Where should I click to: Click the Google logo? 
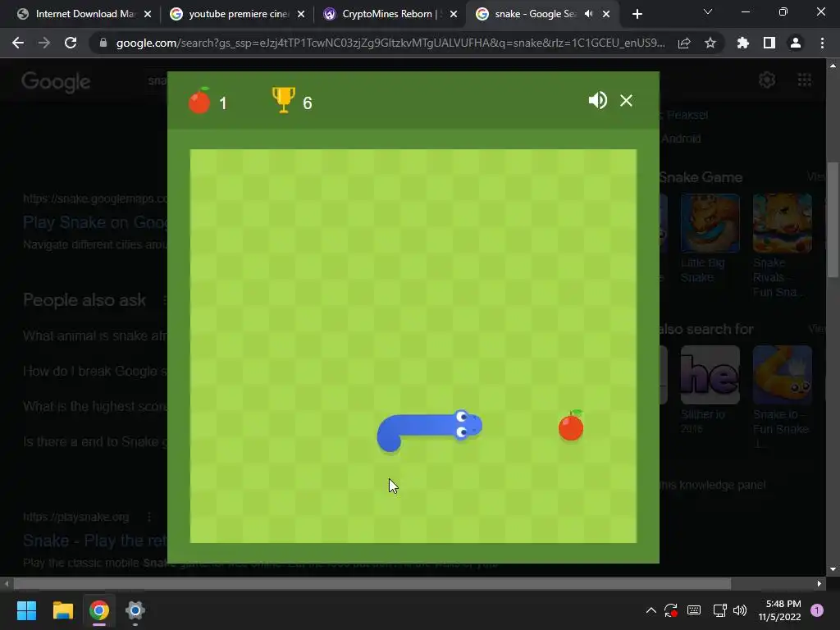coord(56,82)
